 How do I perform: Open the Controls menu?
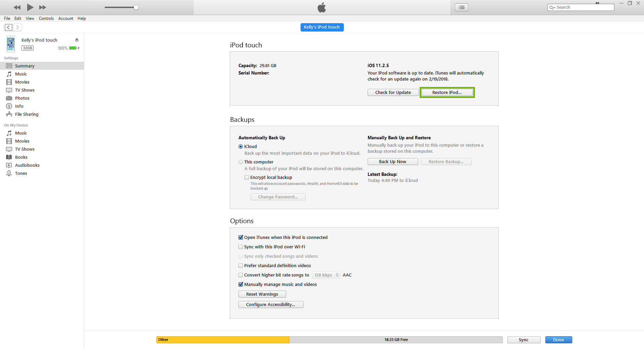(x=46, y=18)
